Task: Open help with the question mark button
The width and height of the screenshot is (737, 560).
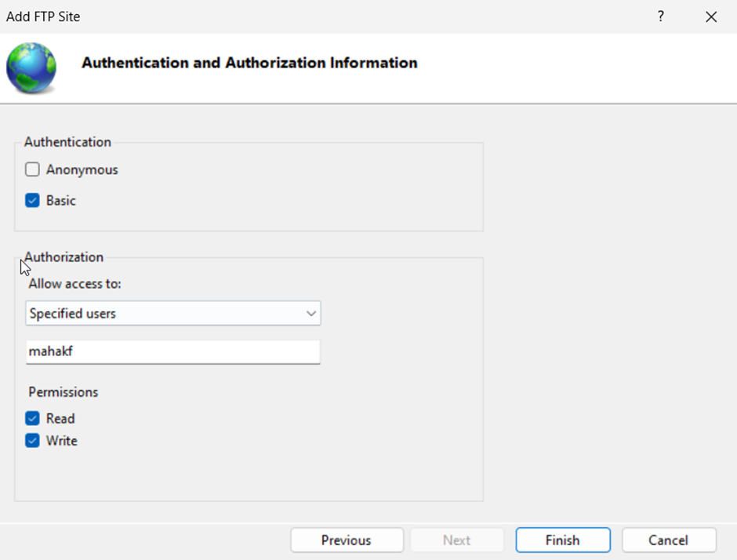Action: (x=661, y=16)
